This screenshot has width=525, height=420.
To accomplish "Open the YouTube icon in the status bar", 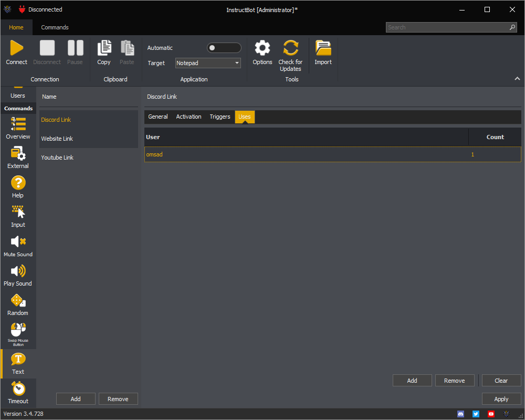I will click(x=491, y=414).
